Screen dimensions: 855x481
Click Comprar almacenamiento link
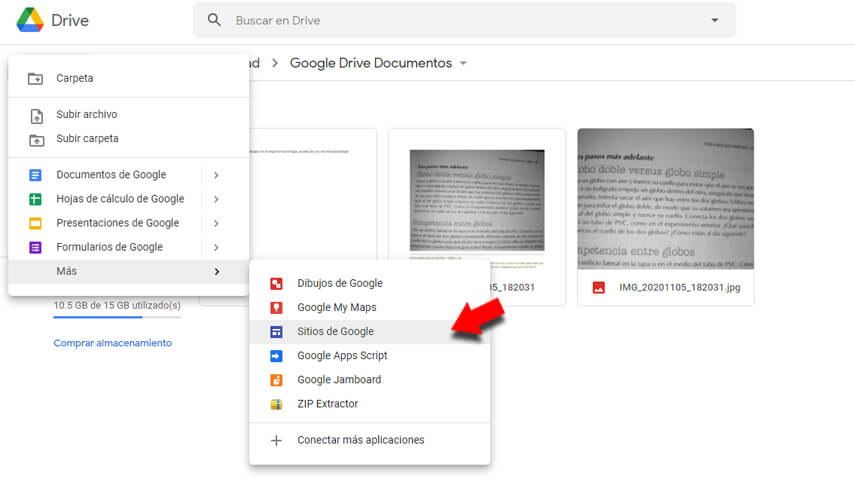(112, 343)
